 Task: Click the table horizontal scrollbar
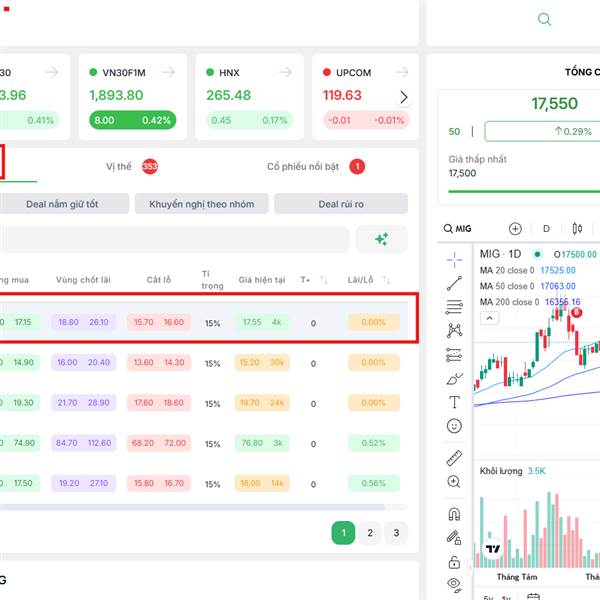(x=191, y=507)
